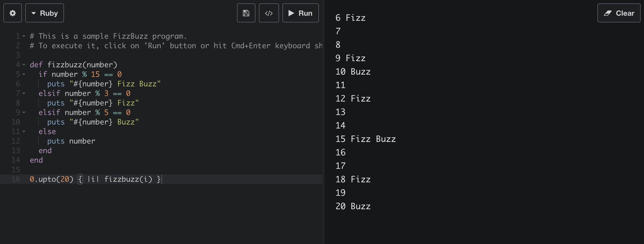
Task: Click on the puts number code line
Action: pyautogui.click(x=71, y=141)
